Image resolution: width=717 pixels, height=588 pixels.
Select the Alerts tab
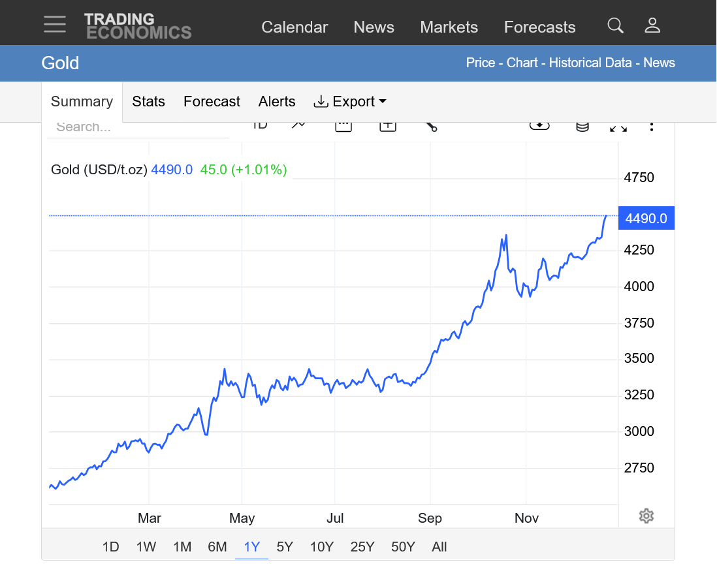click(277, 102)
